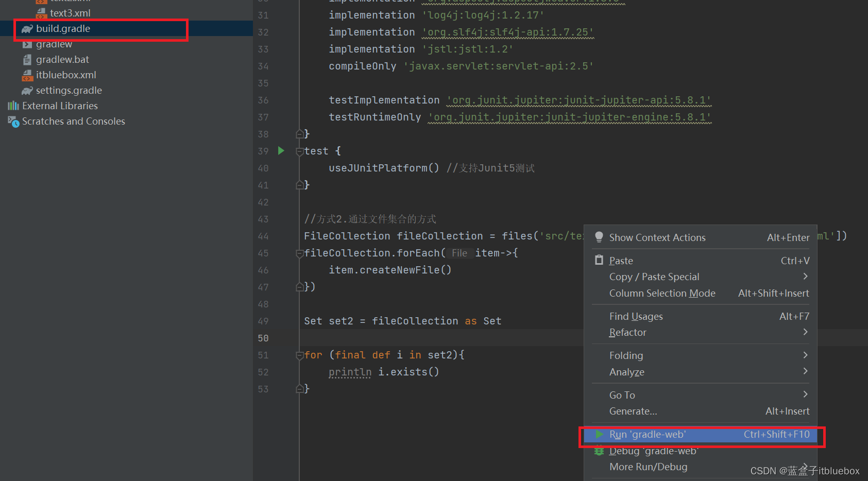Click the Debug bug icon in menu

(599, 451)
